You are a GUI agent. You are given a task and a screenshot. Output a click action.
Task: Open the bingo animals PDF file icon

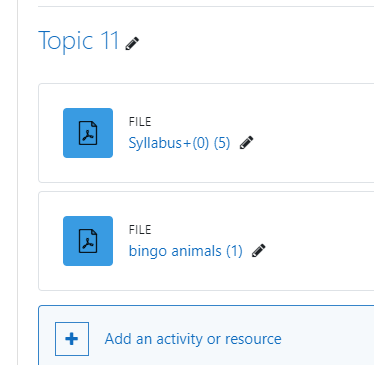point(88,241)
